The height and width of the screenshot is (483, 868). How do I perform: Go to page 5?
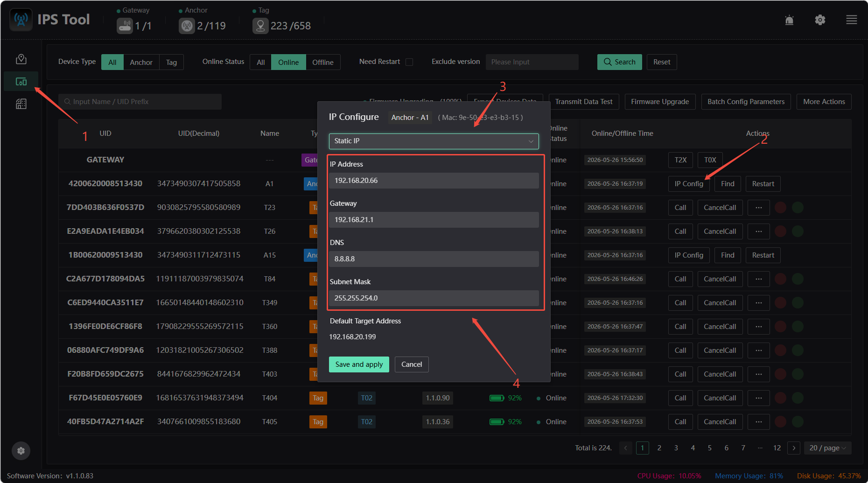point(709,448)
